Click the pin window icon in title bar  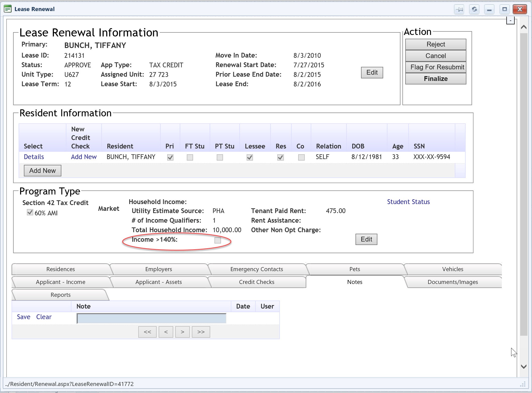459,10
